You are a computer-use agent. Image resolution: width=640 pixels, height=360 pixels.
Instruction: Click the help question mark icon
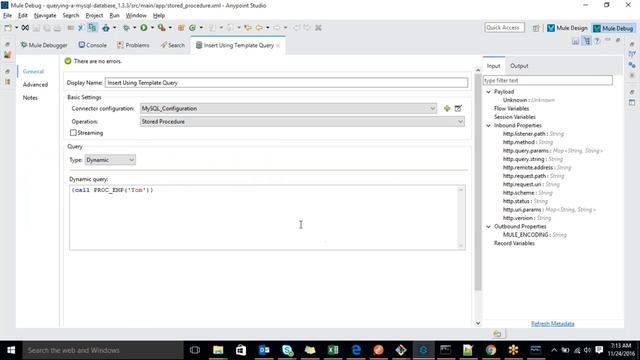click(x=597, y=41)
